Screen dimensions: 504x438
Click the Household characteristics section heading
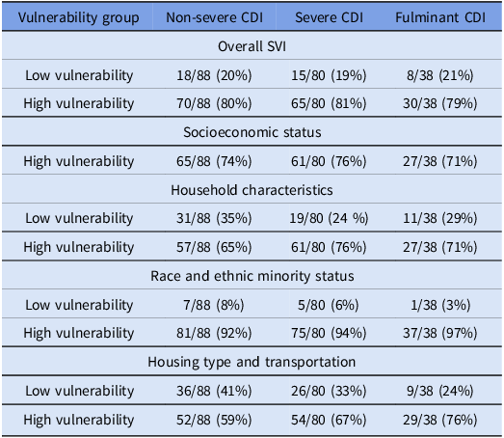coord(252,190)
